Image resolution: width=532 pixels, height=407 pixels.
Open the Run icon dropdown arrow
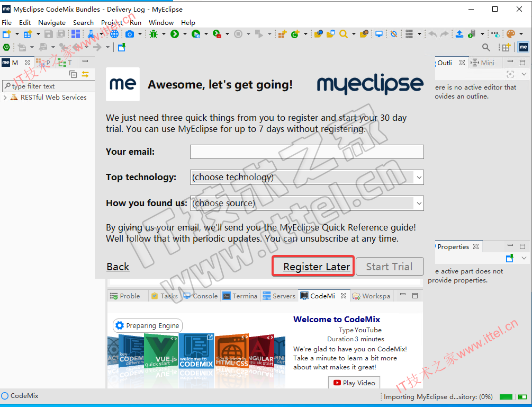(x=185, y=34)
